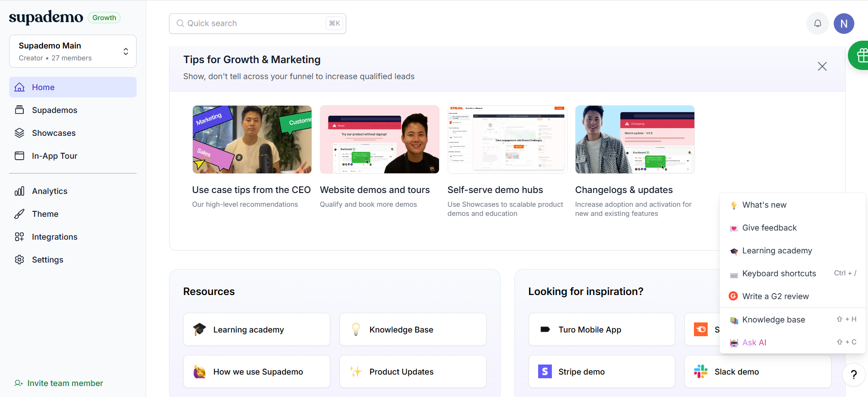The image size is (868, 397).
Task: Open the Website demos and tours thumbnail
Action: [x=379, y=139]
